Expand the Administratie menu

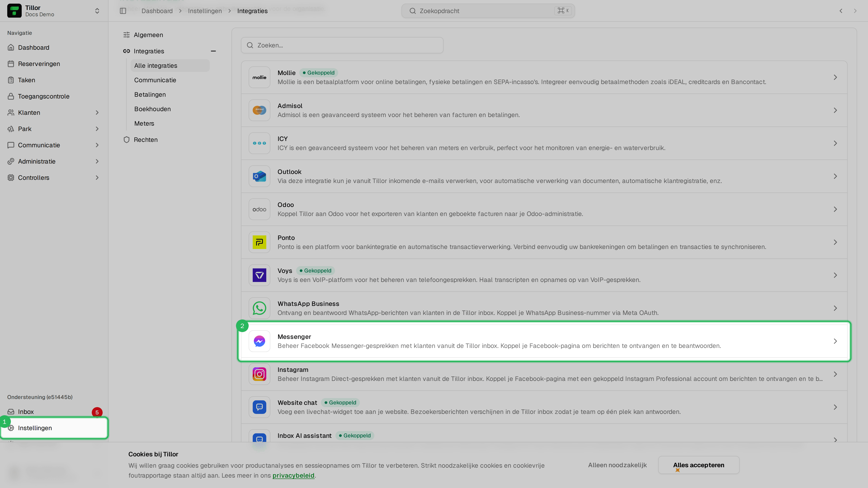(x=97, y=161)
